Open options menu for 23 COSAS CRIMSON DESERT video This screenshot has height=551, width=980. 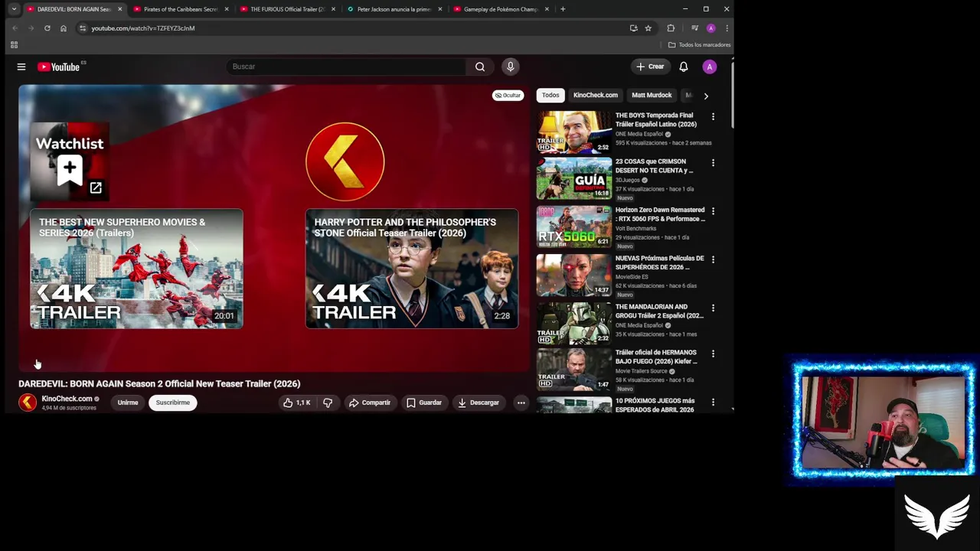(x=713, y=163)
